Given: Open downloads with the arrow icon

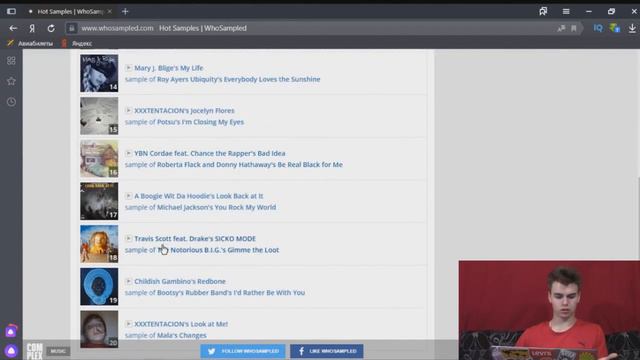Looking at the screenshot, I should (632, 28).
